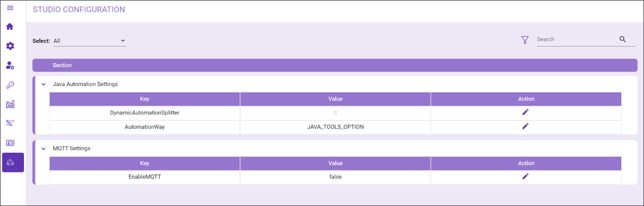
Task: Click the Key column header in Java settings
Action: 145,99
